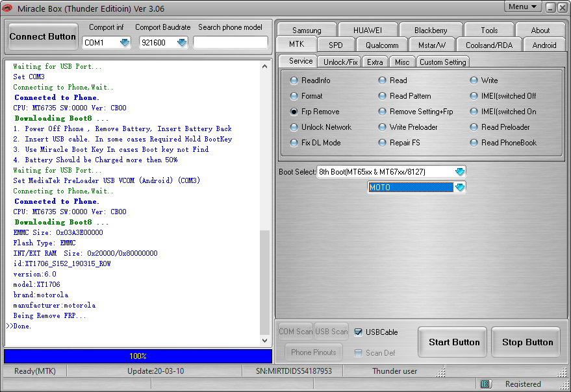571x392 pixels.
Task: Click the 'model:XT1706' log line
Action: coord(37,284)
